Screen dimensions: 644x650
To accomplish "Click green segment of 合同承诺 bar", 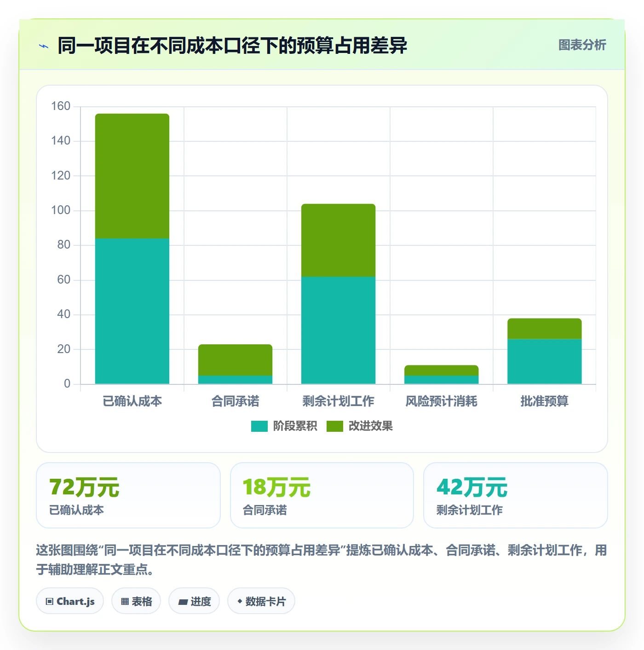I will coord(235,360).
